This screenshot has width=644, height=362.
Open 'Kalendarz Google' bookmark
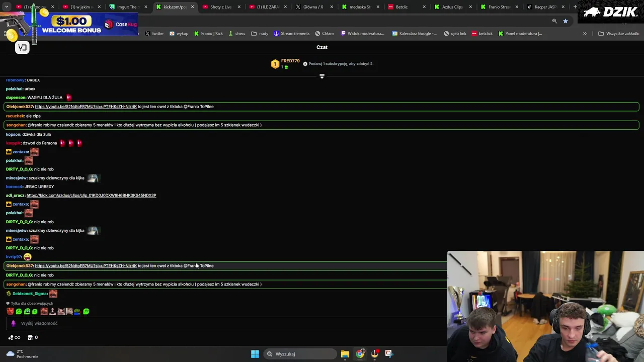[415, 34]
